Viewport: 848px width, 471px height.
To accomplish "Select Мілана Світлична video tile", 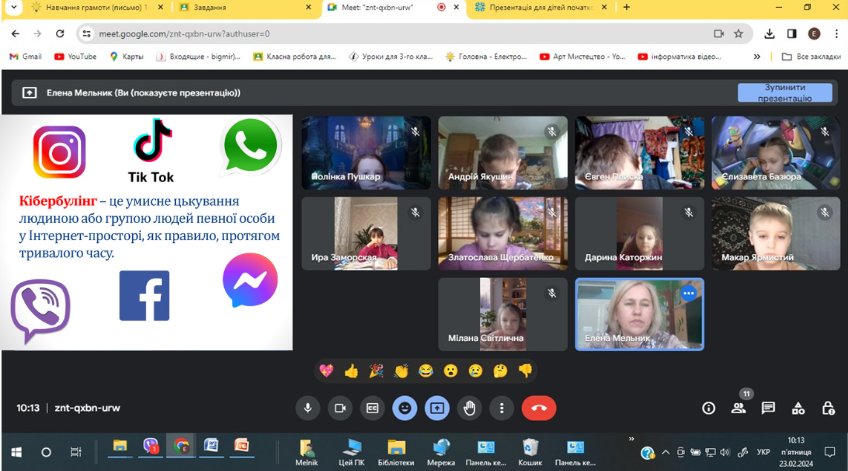I will [502, 314].
